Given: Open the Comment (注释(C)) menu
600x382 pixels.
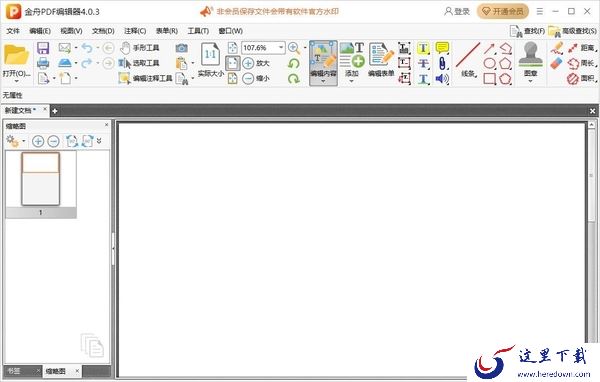Looking at the screenshot, I should [x=135, y=31].
